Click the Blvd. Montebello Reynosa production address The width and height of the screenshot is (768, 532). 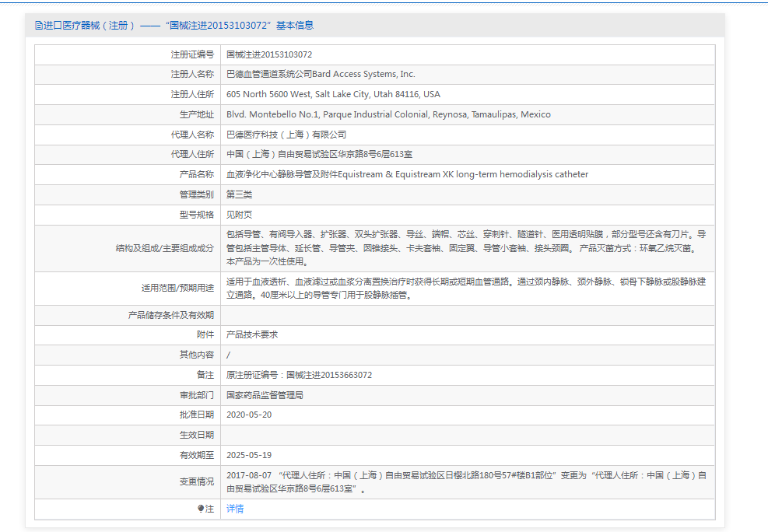388,114
